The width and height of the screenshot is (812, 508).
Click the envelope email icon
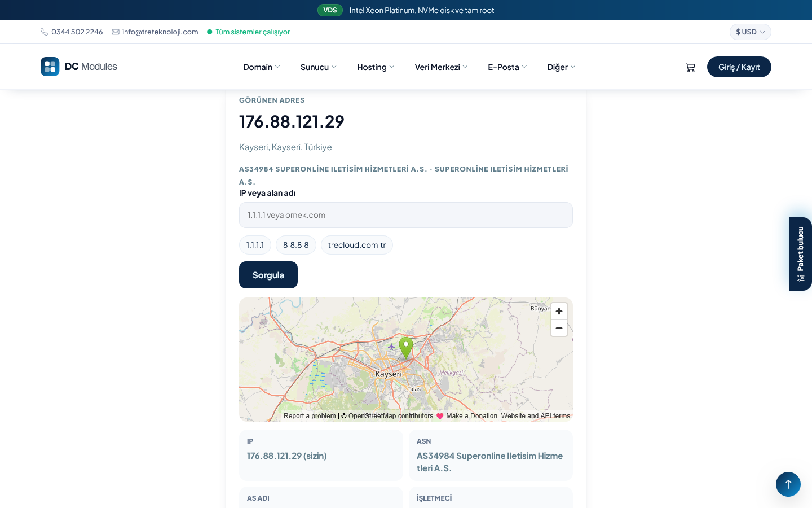(116, 32)
